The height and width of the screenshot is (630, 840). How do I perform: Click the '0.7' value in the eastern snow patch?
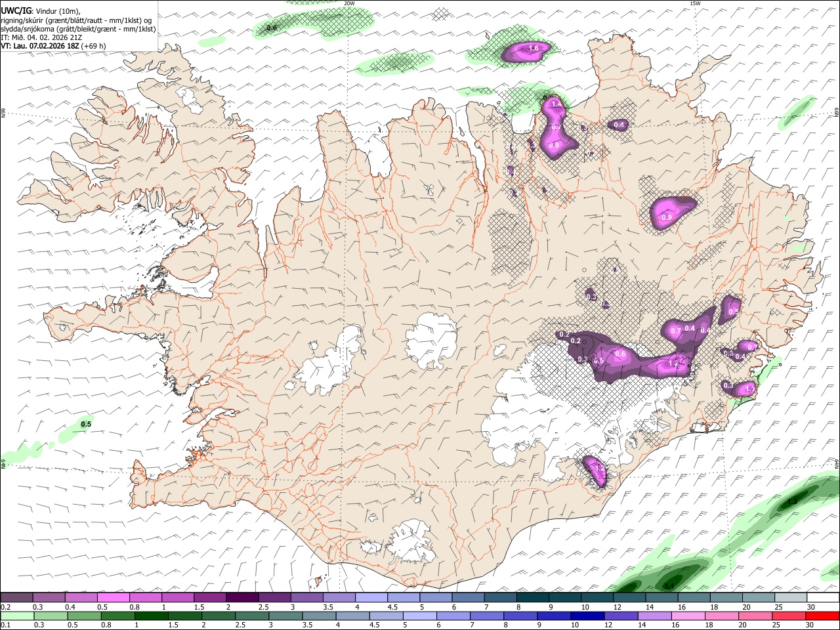pyautogui.click(x=676, y=331)
